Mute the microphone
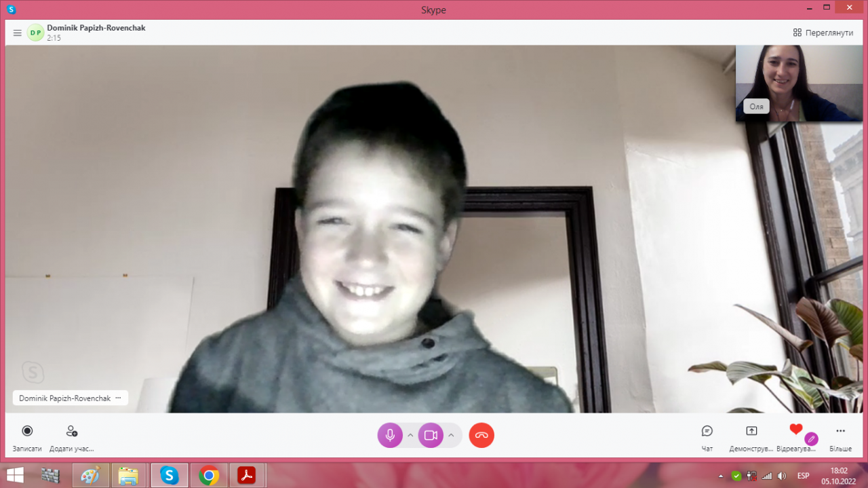Image resolution: width=868 pixels, height=488 pixels. [x=390, y=435]
